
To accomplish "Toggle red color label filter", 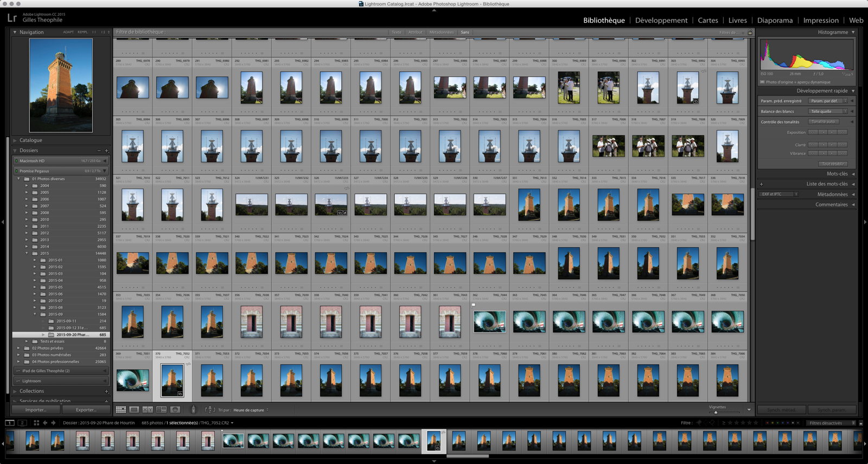I will (x=767, y=423).
